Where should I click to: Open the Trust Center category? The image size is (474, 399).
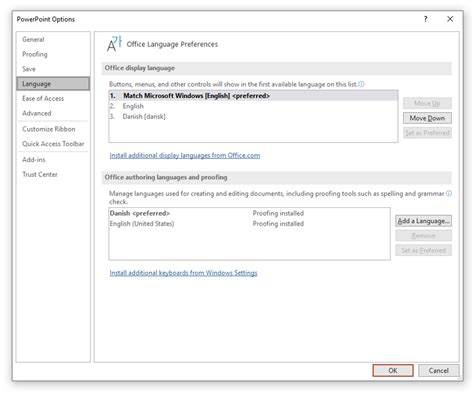40,174
